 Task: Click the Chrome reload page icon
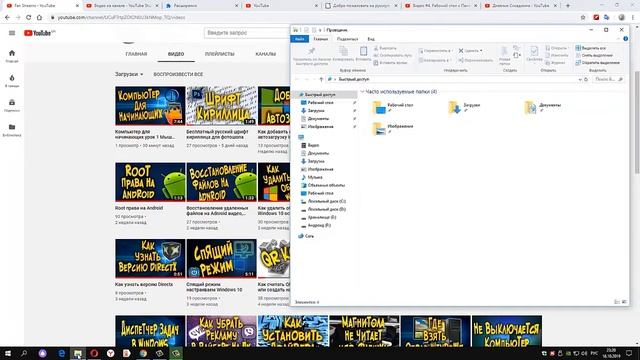(x=29, y=18)
